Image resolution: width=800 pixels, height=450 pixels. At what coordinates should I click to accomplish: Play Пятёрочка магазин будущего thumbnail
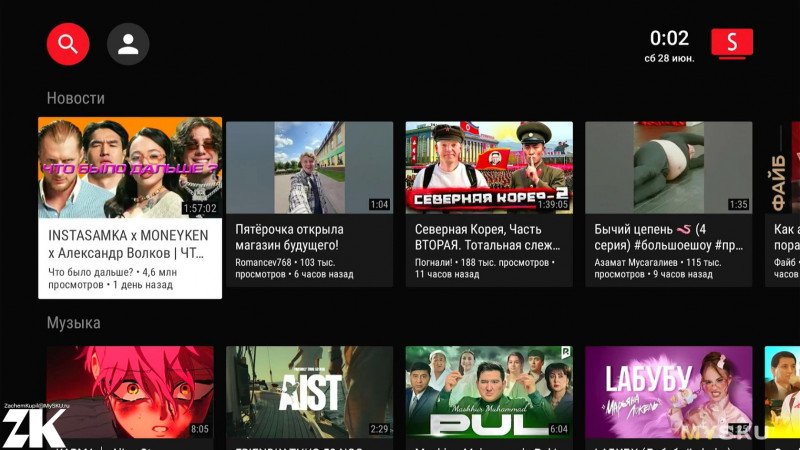click(310, 167)
